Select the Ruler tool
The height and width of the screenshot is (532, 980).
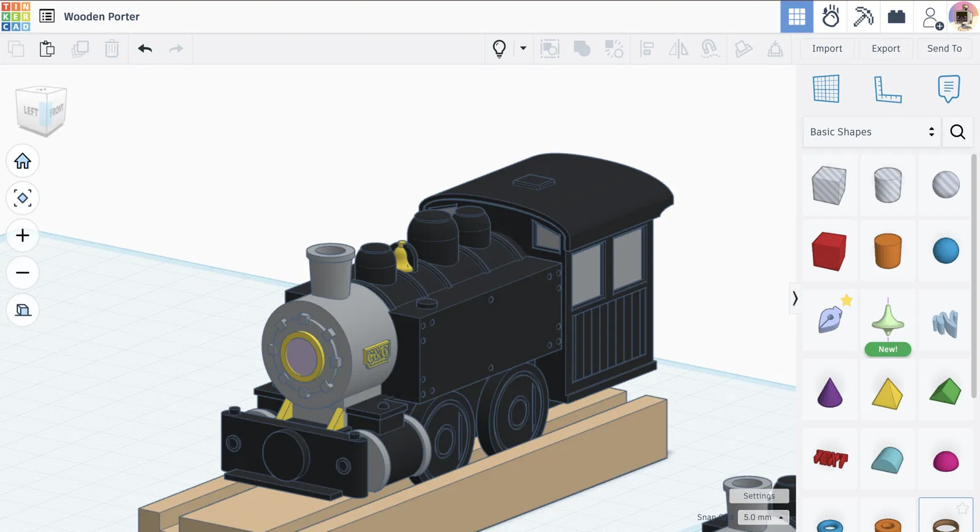pos(888,89)
